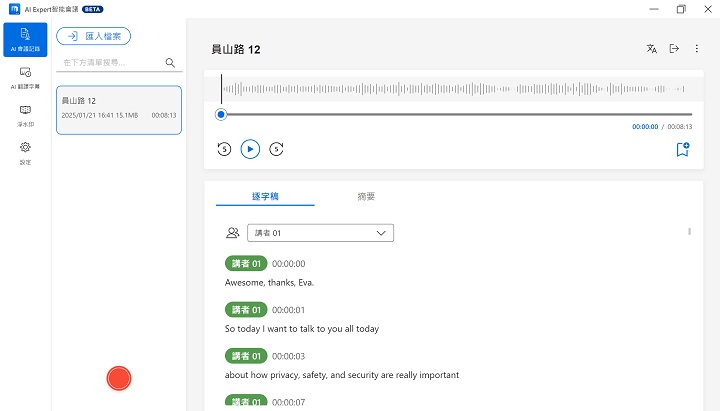Click the audio waveform track

[x=454, y=89]
